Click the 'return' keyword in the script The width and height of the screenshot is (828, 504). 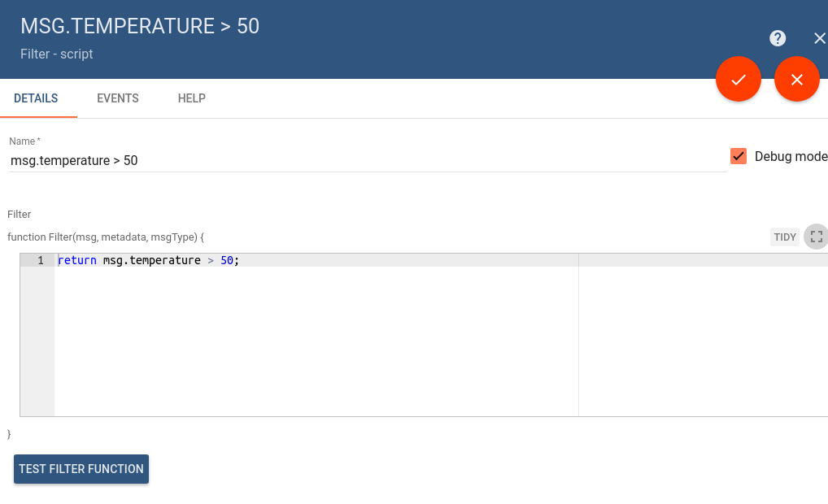pos(77,261)
